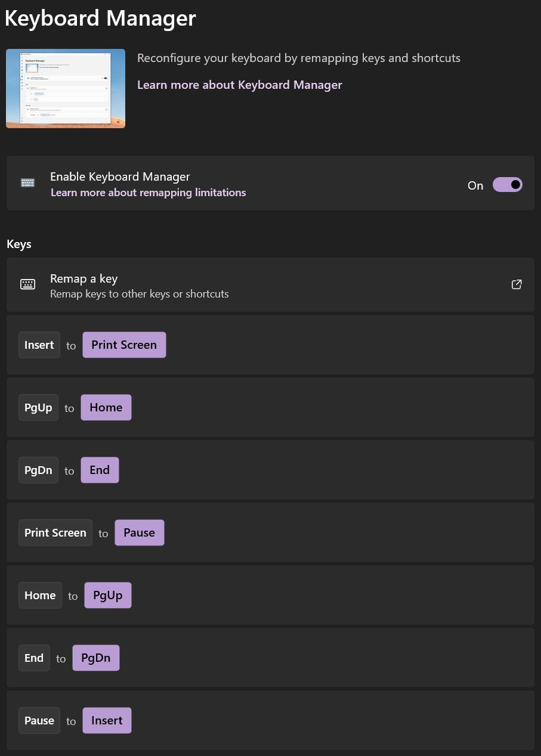Select the purple Pause target key
This screenshot has height=756, width=541.
(x=140, y=532)
